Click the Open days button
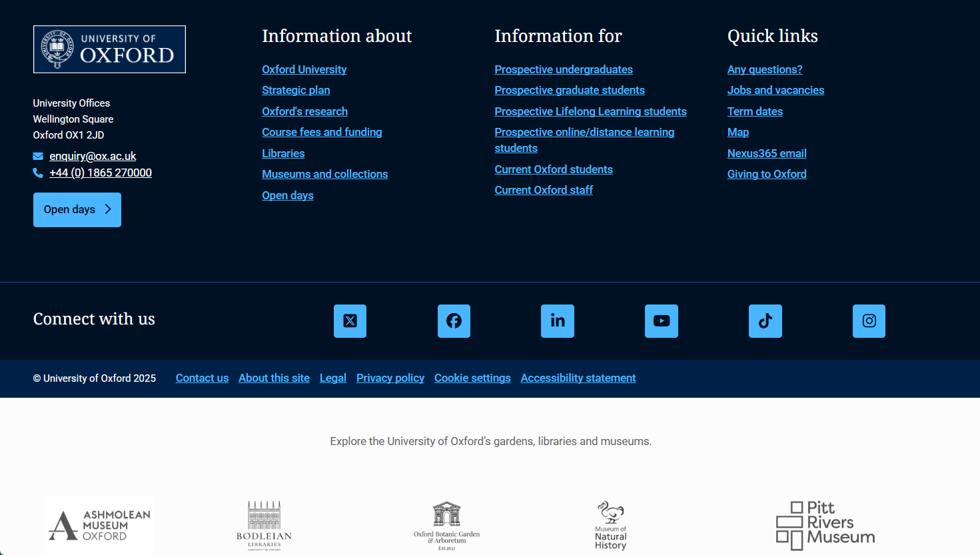The image size is (980, 555). [77, 209]
